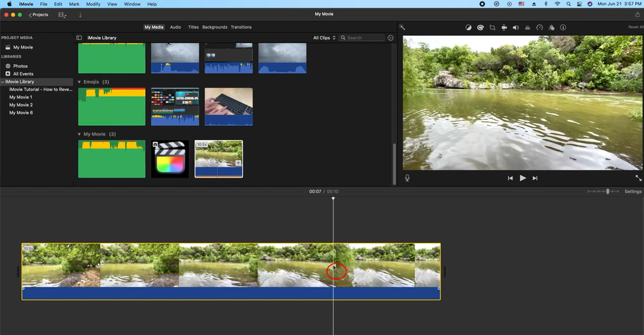Click the media browser layout icon
The width and height of the screenshot is (644, 335).
[62, 15]
